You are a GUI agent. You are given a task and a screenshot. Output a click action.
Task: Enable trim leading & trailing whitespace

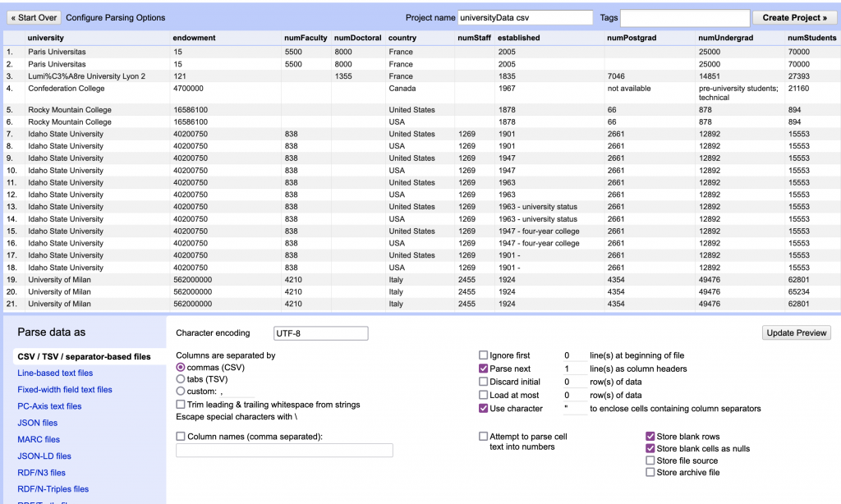pos(181,405)
